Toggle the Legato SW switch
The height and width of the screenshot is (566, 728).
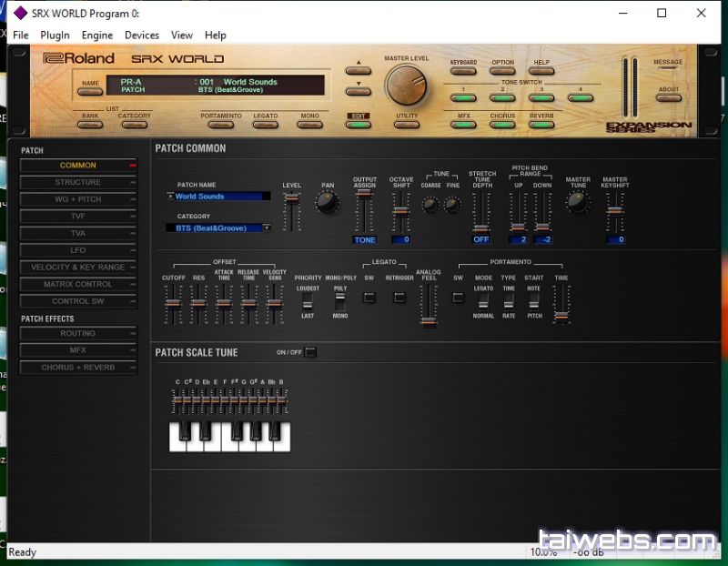(369, 297)
